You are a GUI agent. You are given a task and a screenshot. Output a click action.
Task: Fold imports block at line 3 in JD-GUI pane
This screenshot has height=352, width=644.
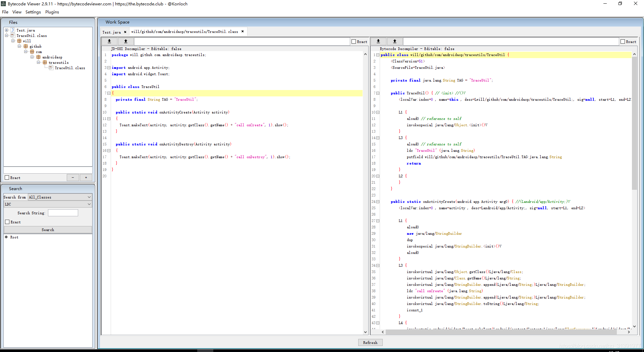(x=109, y=68)
